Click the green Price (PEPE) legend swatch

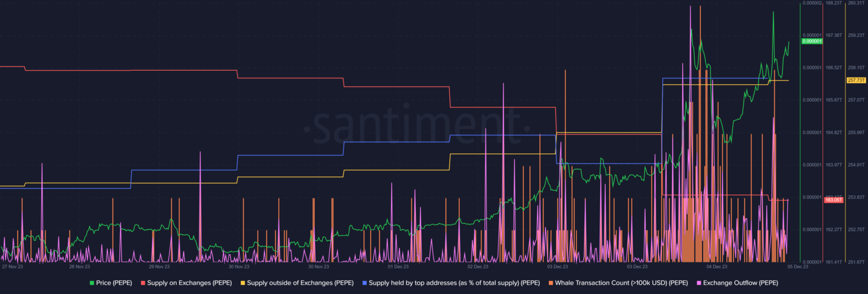[92, 283]
